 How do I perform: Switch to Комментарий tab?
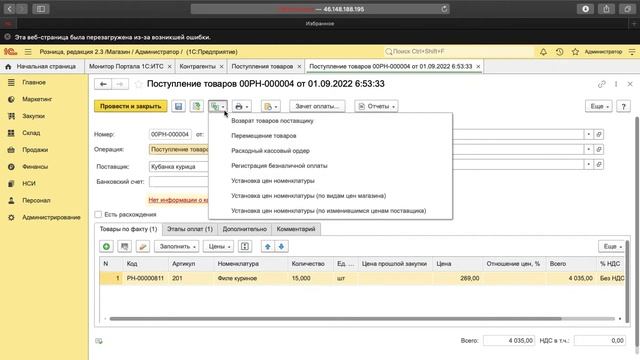296,229
